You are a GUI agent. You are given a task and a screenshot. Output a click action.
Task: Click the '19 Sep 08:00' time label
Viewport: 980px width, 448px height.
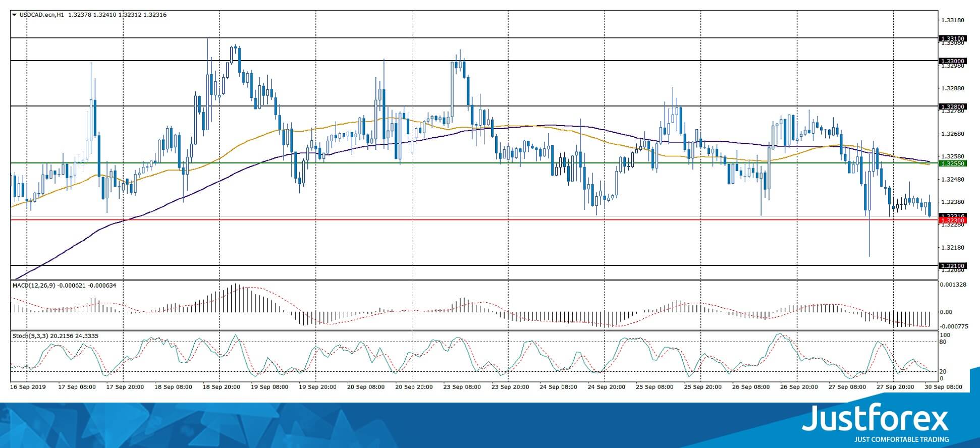click(269, 387)
